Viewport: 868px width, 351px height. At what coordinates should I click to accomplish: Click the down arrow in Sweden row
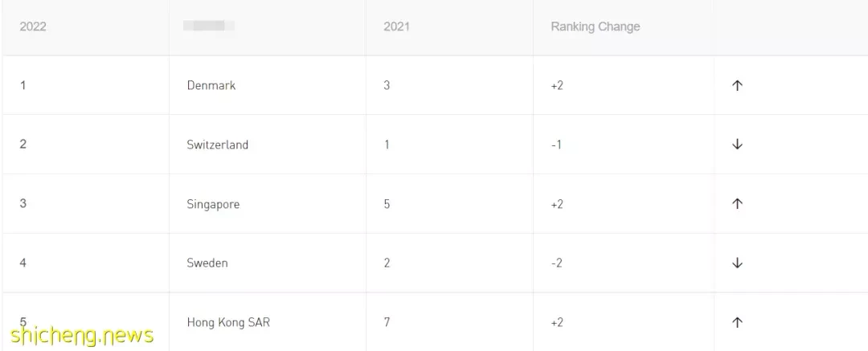[737, 263]
